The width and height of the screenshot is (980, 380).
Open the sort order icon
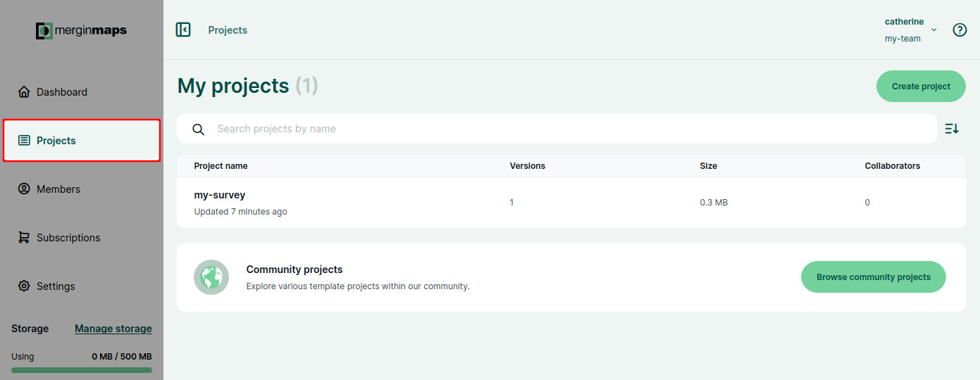point(952,129)
